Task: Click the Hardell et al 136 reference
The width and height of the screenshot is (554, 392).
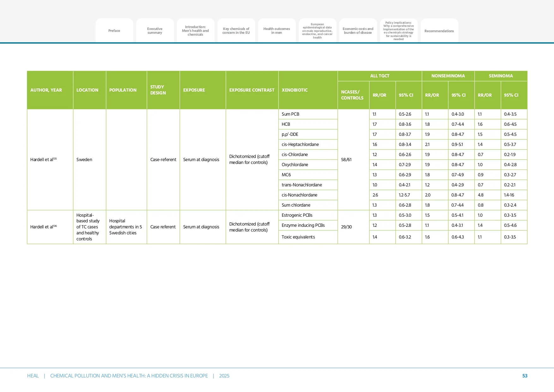Action: [43, 227]
